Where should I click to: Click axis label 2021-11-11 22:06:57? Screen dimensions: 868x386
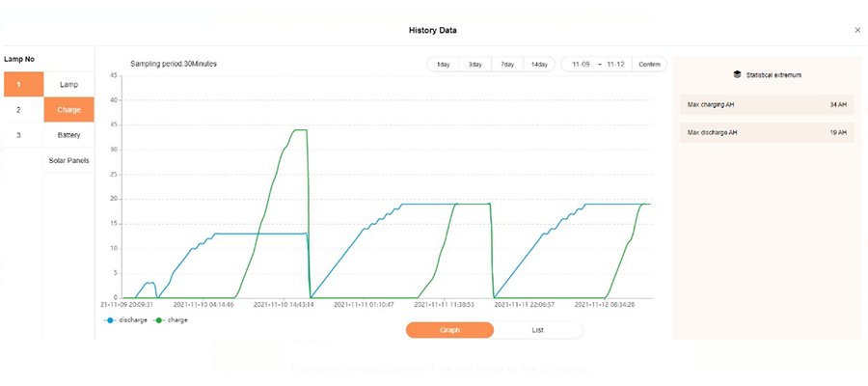point(525,305)
